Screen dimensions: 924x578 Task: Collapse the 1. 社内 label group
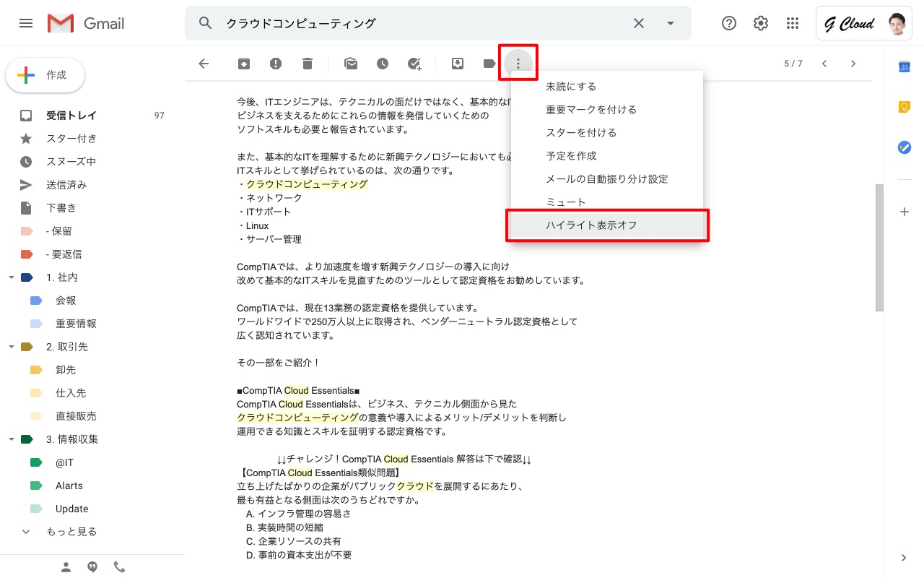click(x=11, y=277)
